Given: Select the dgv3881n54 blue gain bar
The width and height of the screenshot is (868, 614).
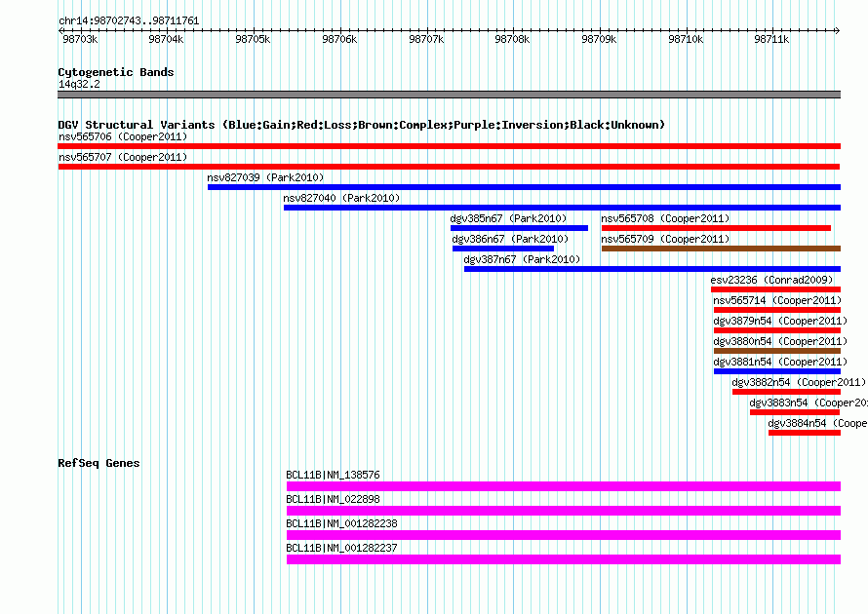Looking at the screenshot, I should 777,371.
